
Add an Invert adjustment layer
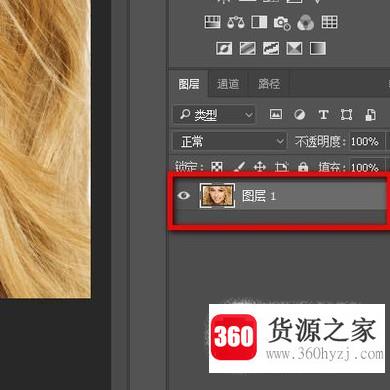point(224,48)
